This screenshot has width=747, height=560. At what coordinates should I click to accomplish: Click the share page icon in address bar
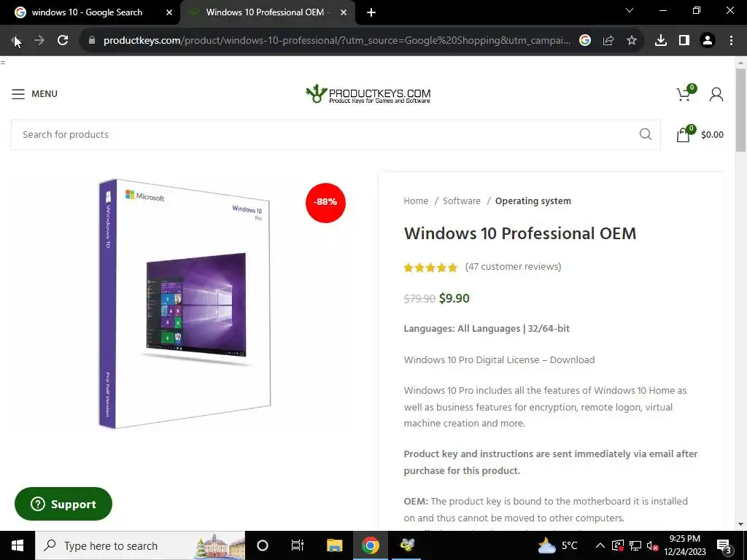tap(608, 41)
